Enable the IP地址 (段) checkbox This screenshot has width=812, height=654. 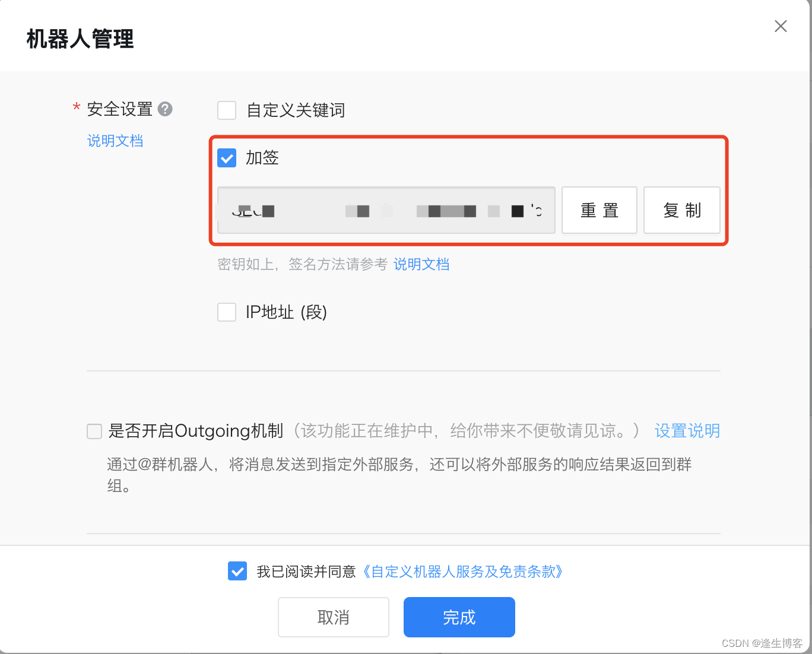tap(227, 312)
